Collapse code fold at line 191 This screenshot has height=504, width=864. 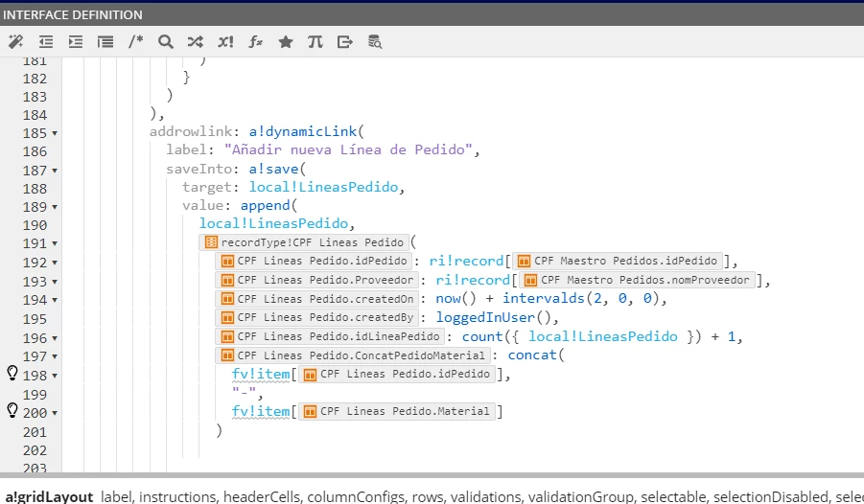coord(55,244)
